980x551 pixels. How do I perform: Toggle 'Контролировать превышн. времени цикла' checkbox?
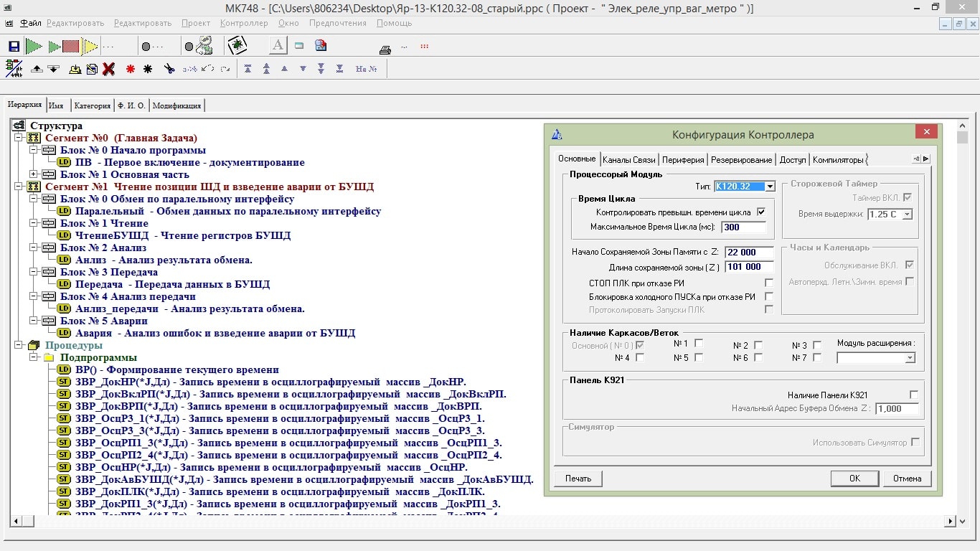click(x=761, y=212)
